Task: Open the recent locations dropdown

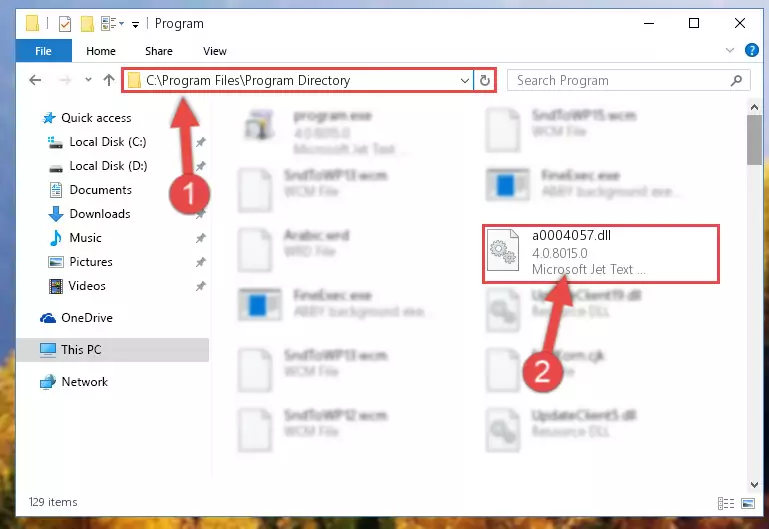Action: [88, 79]
